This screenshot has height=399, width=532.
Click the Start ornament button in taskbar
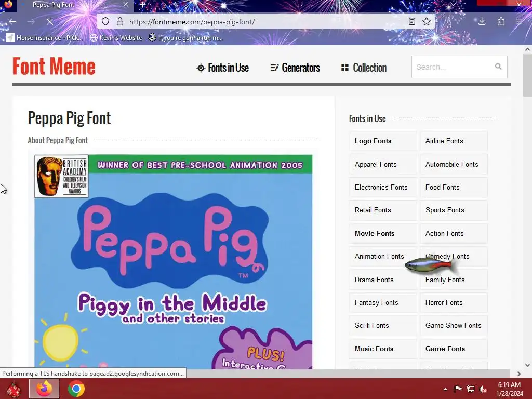pos(14,389)
